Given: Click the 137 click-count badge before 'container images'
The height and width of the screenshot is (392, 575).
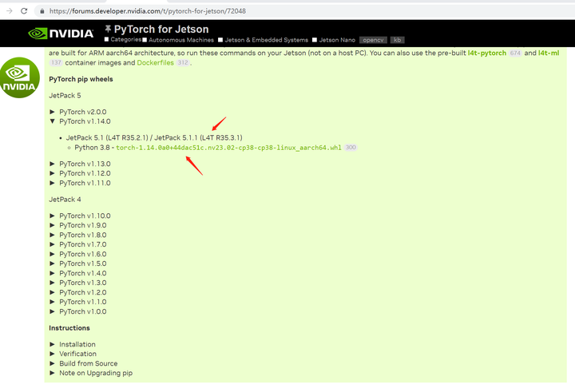Looking at the screenshot, I should click(56, 63).
